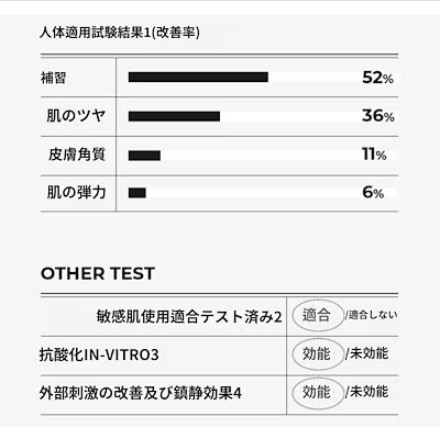The height and width of the screenshot is (441, 440).
Task: Click the 抗酸化IN-VITRO3 label
Action: point(99,355)
